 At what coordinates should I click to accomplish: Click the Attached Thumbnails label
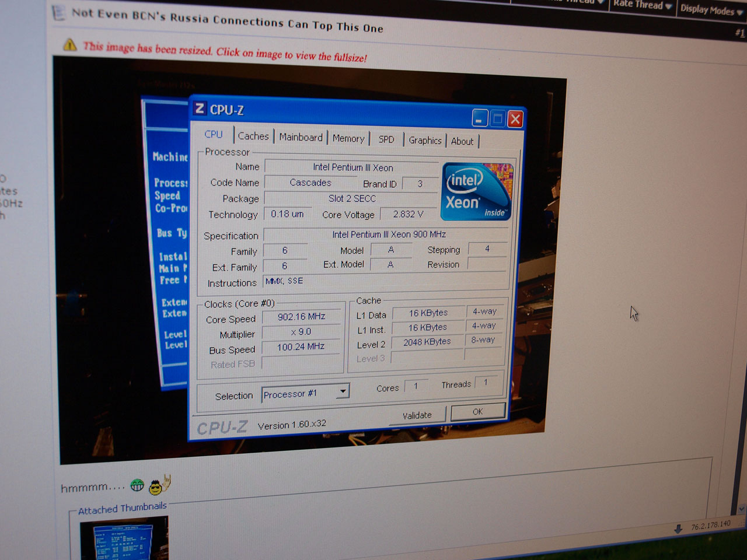coord(123,508)
